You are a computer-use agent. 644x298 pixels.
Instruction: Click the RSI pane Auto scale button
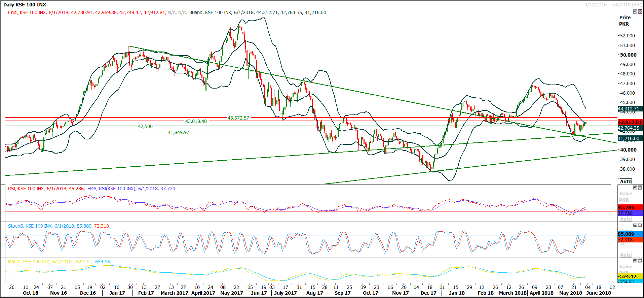coord(626,219)
